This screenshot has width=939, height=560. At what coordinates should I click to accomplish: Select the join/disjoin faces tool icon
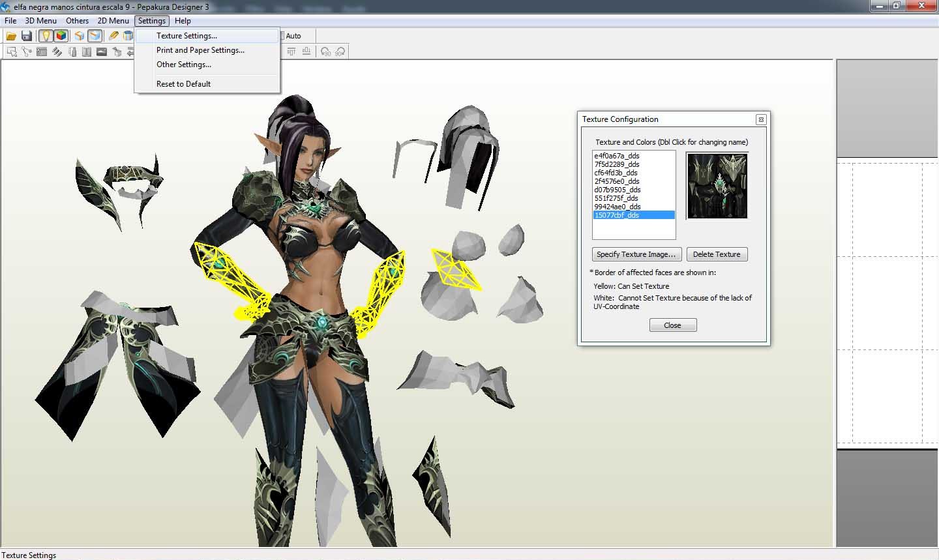click(27, 52)
